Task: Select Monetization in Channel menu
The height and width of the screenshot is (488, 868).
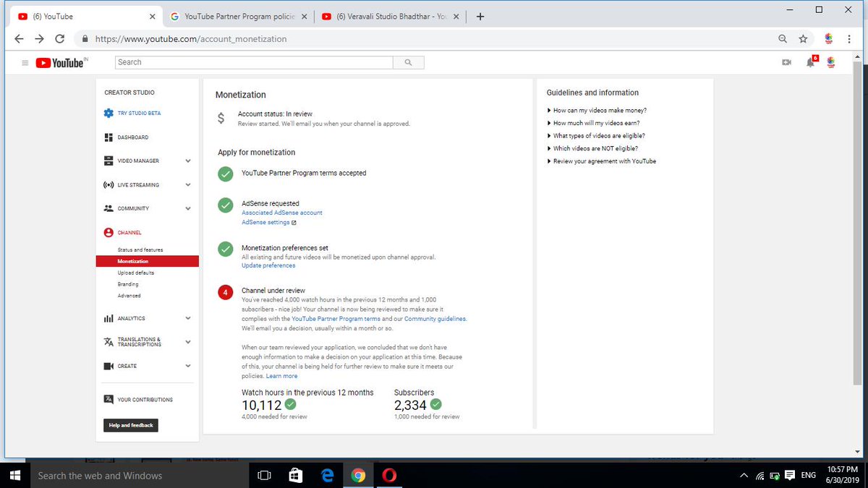Action: click(x=148, y=261)
